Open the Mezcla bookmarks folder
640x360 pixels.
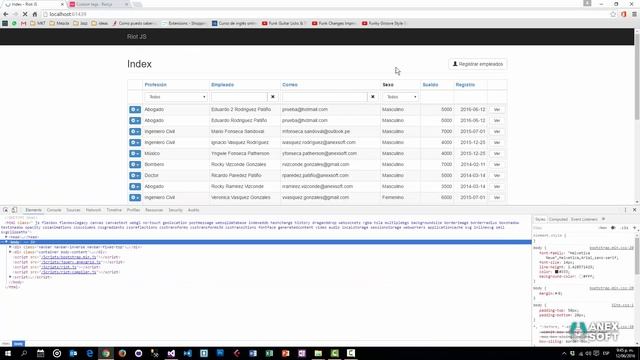coord(60,24)
